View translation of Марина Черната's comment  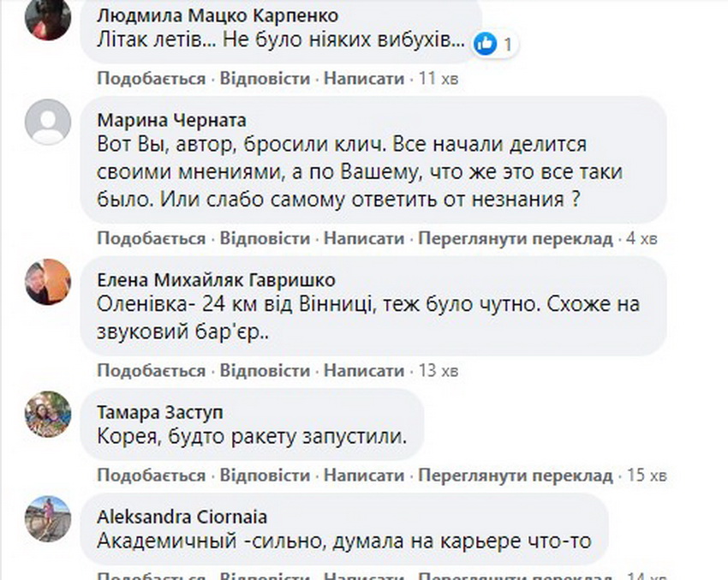pos(517,237)
